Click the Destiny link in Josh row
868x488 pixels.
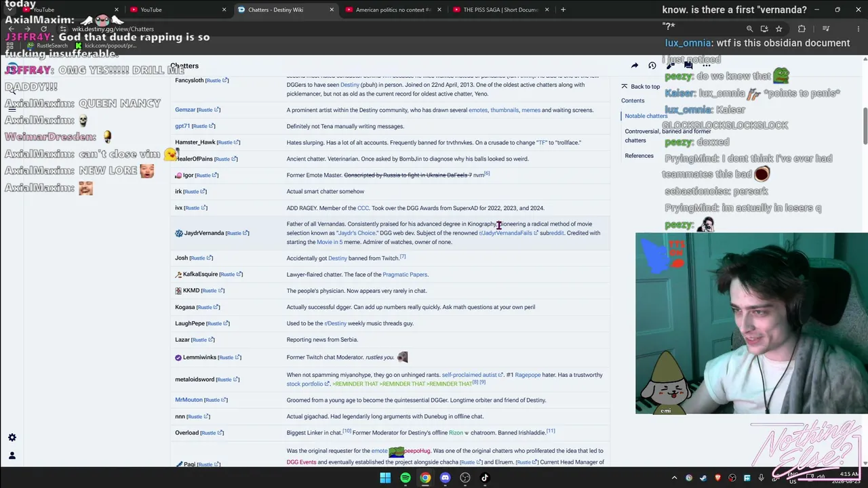click(337, 258)
